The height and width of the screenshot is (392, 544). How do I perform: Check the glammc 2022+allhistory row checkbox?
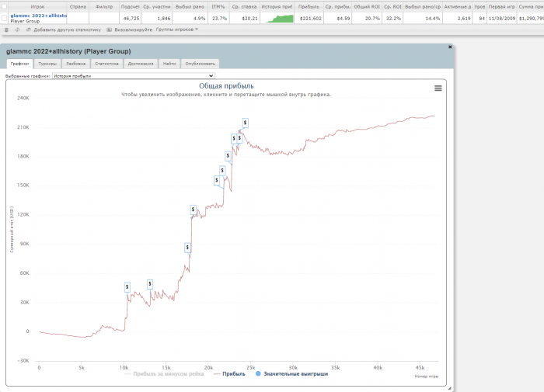click(5, 17)
